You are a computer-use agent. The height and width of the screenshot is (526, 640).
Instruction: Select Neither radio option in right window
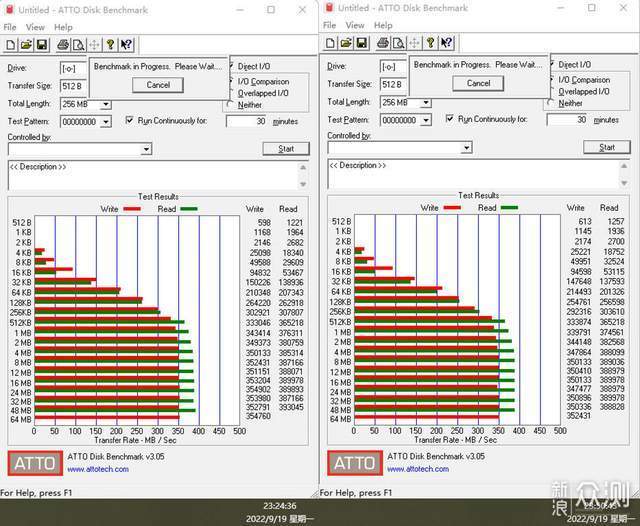click(551, 103)
